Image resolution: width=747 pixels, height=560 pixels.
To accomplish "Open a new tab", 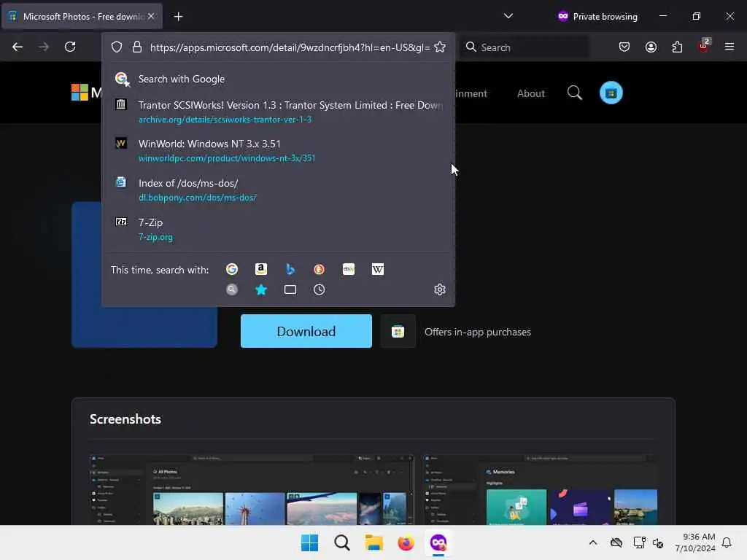I will (x=178, y=17).
